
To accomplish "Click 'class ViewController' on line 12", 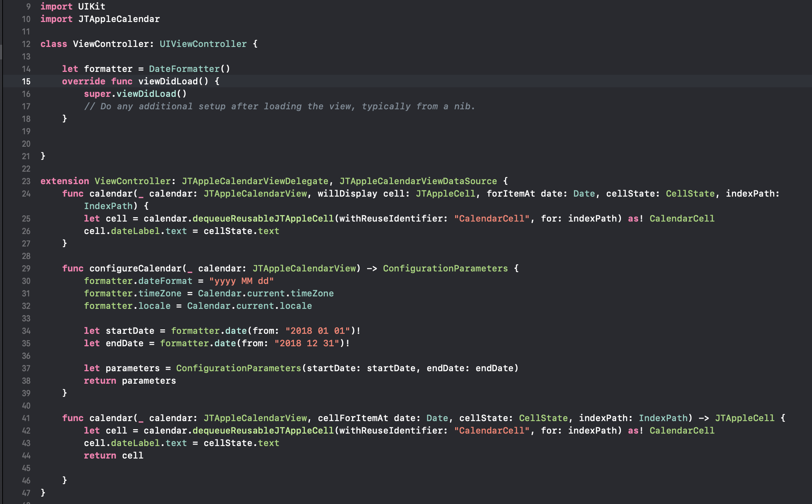I will point(95,44).
